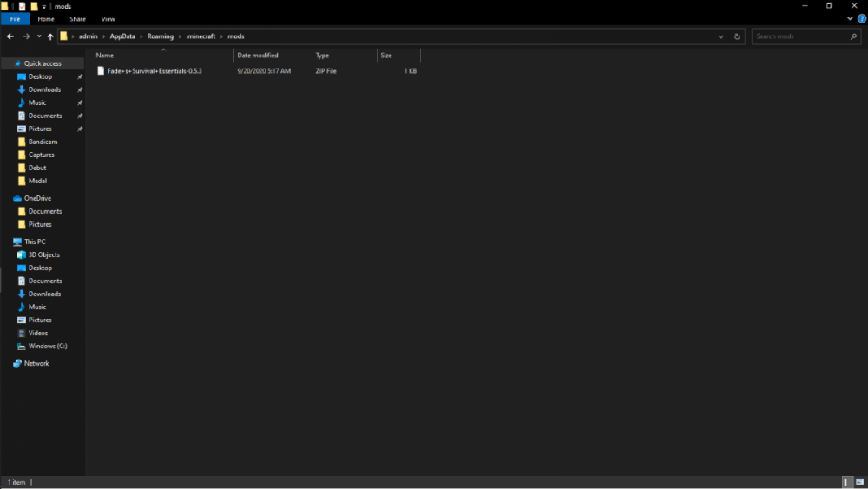Open the File menu
The width and height of the screenshot is (868, 489).
tap(15, 18)
